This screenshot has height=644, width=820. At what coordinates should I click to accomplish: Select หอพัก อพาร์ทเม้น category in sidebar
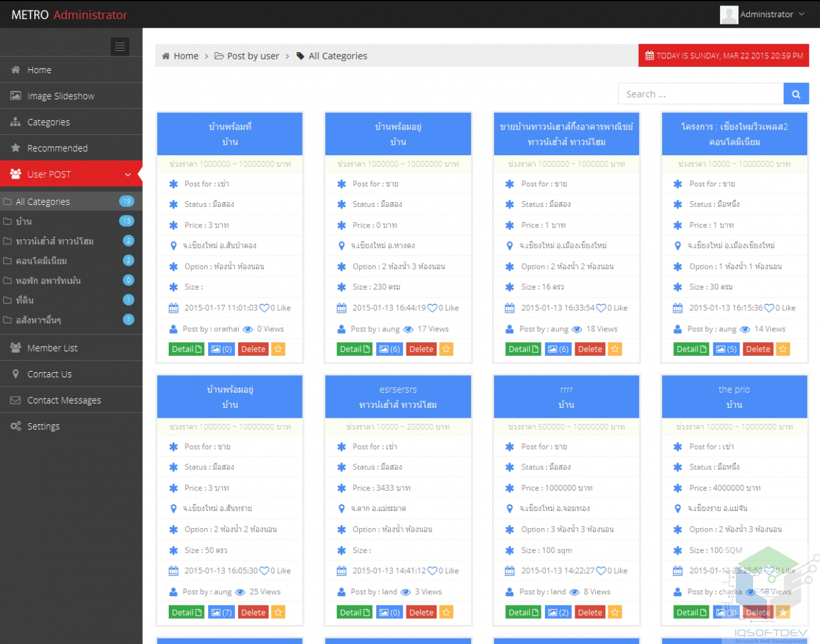click(x=71, y=280)
